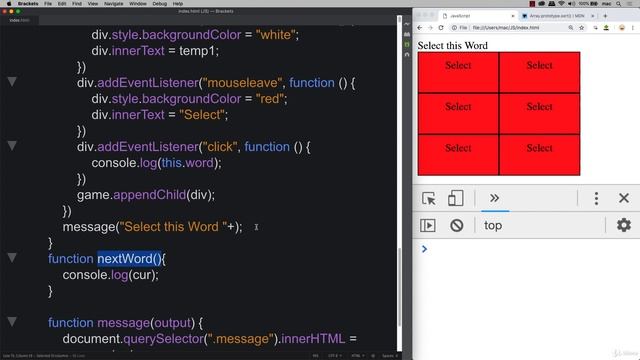Reload the index.html page in Chrome

[x=441, y=28]
